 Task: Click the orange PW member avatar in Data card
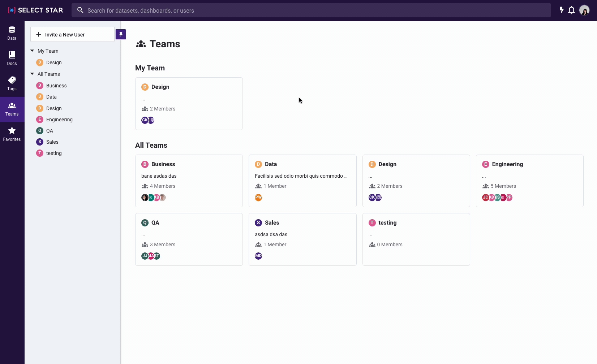258,198
